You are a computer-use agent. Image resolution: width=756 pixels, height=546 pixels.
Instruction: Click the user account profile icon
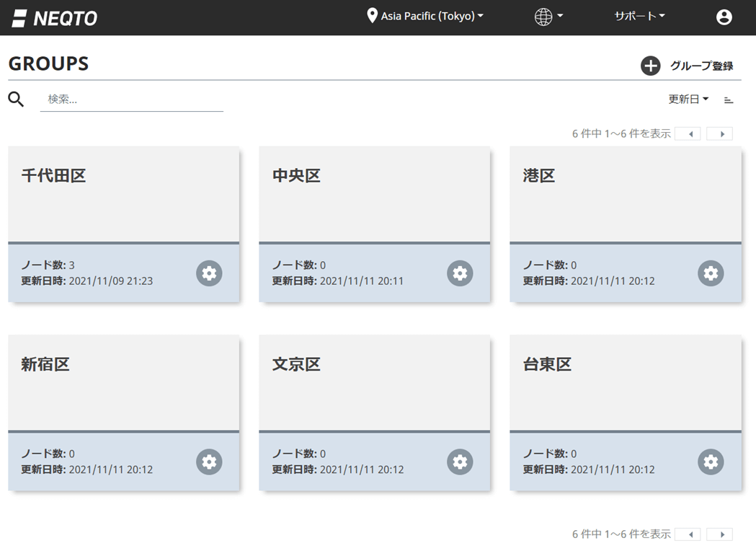tap(724, 17)
